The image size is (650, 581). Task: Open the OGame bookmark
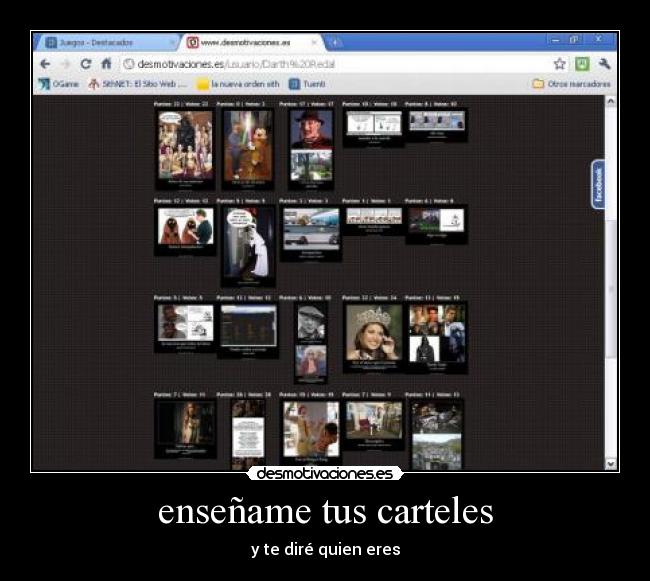[58, 84]
